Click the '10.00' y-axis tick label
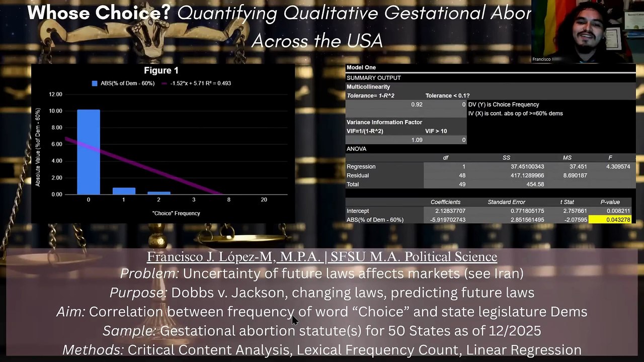 point(55,111)
